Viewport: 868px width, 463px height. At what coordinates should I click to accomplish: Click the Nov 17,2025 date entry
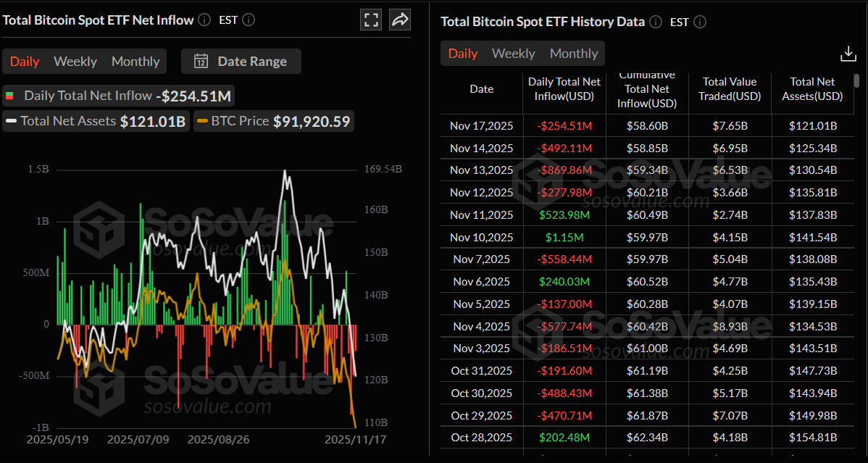point(481,125)
